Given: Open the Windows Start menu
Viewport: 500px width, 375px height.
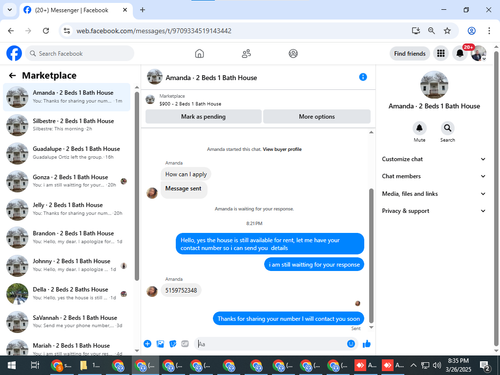Looking at the screenshot, I should click(11, 366).
